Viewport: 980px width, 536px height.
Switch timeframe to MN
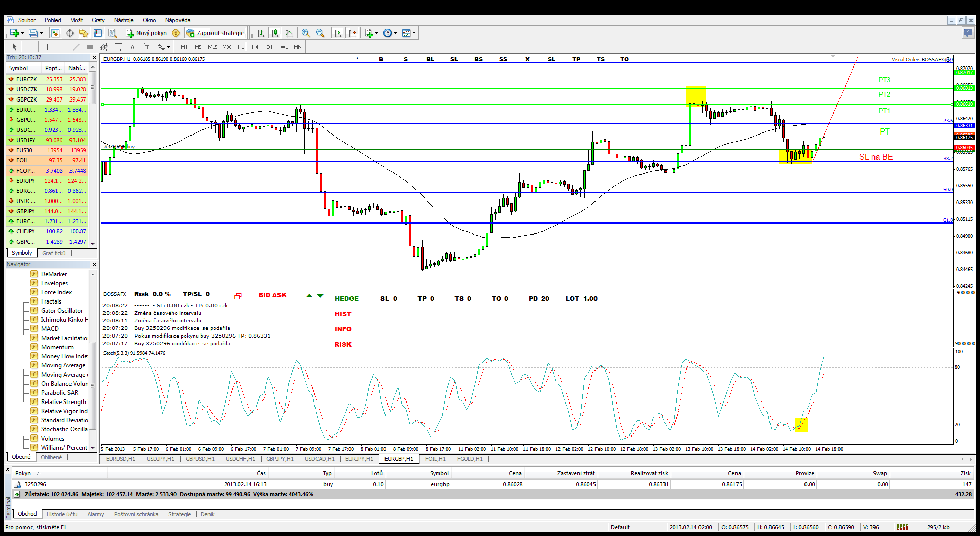pyautogui.click(x=298, y=47)
